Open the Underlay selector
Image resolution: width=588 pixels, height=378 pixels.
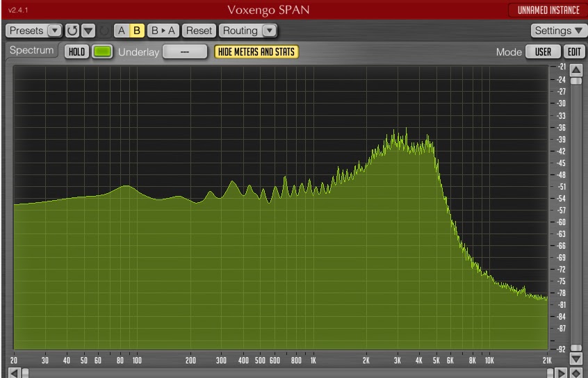click(x=185, y=51)
